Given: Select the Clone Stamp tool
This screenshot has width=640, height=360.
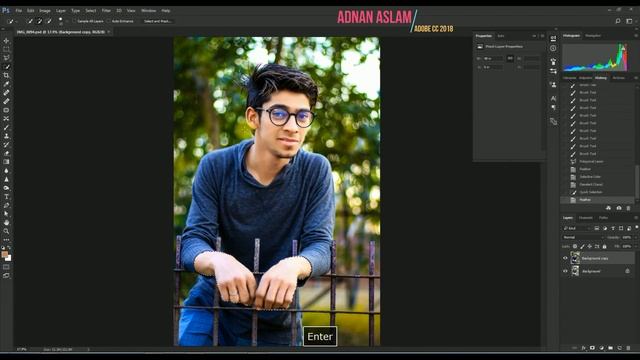Looking at the screenshot, I should pyautogui.click(x=6, y=136).
